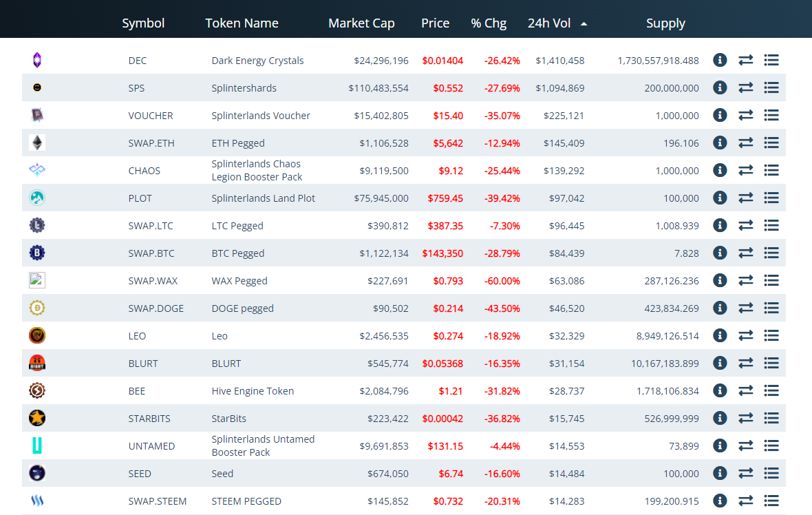
Task: Click the SWAP.BTC bitcoin logo
Action: click(37, 253)
